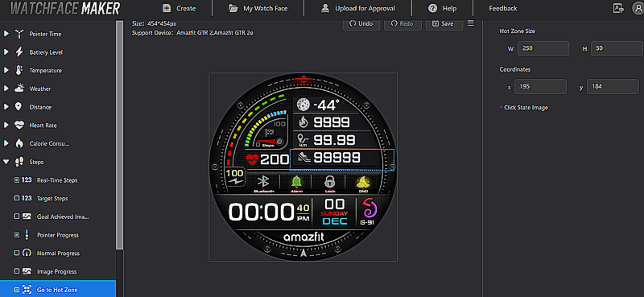
Task: Check the Image Progress checkbox
Action: click(16, 271)
